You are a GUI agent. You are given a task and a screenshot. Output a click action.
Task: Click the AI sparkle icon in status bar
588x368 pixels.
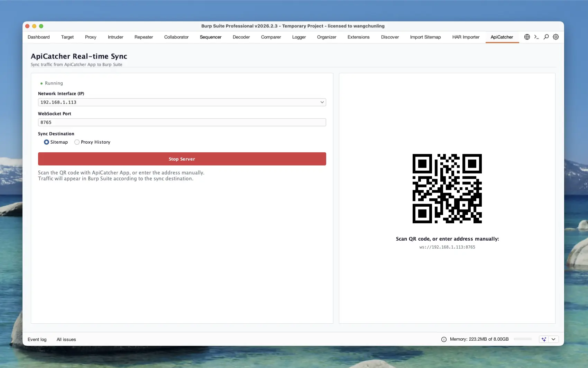coord(544,339)
